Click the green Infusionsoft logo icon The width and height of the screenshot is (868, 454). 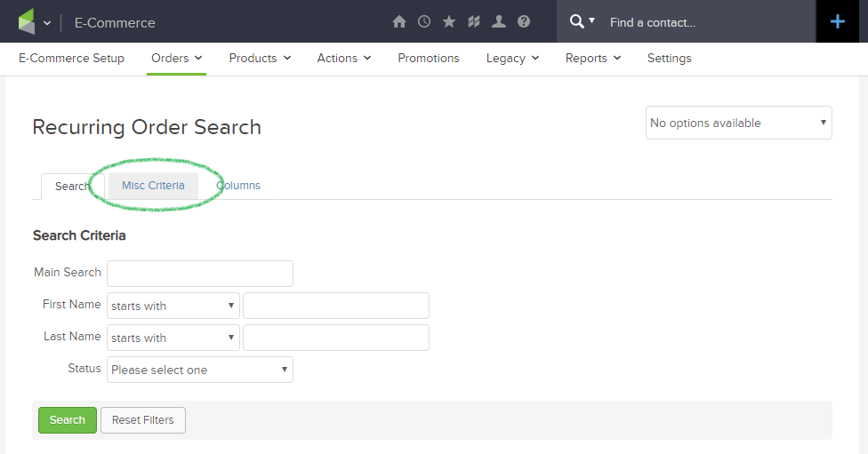(x=26, y=21)
